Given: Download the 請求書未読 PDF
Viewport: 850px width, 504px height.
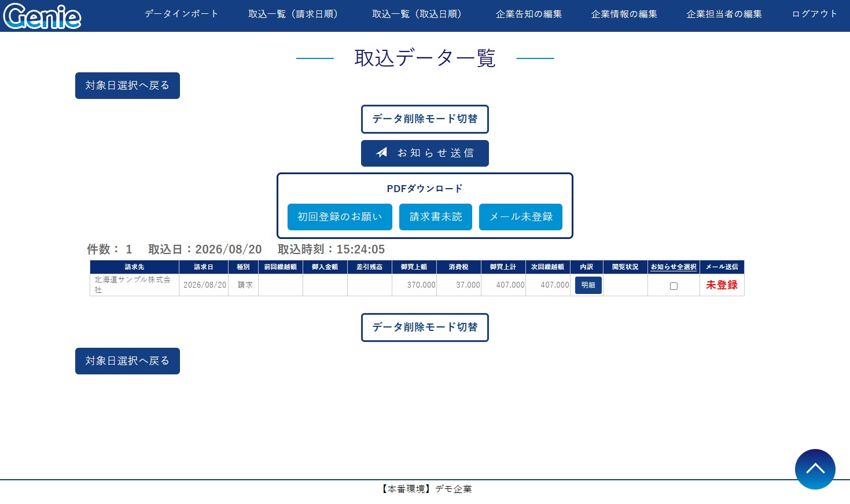Looking at the screenshot, I should point(436,217).
